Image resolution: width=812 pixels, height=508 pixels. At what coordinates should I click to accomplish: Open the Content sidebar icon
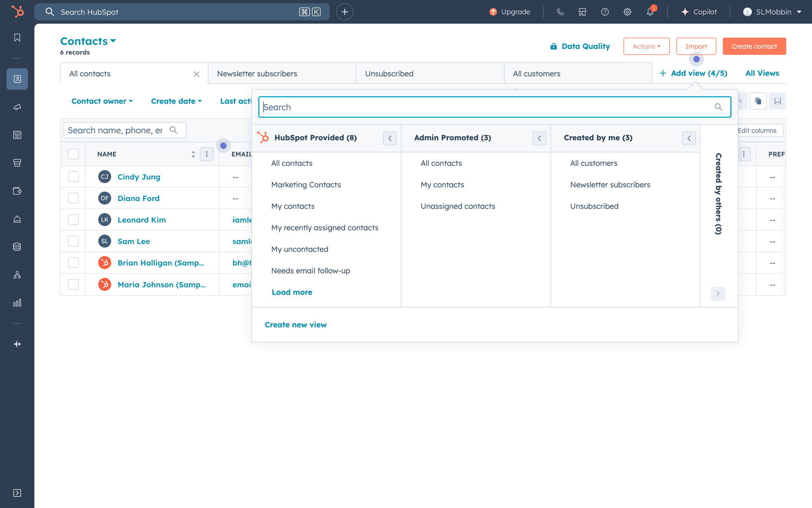pyautogui.click(x=17, y=135)
